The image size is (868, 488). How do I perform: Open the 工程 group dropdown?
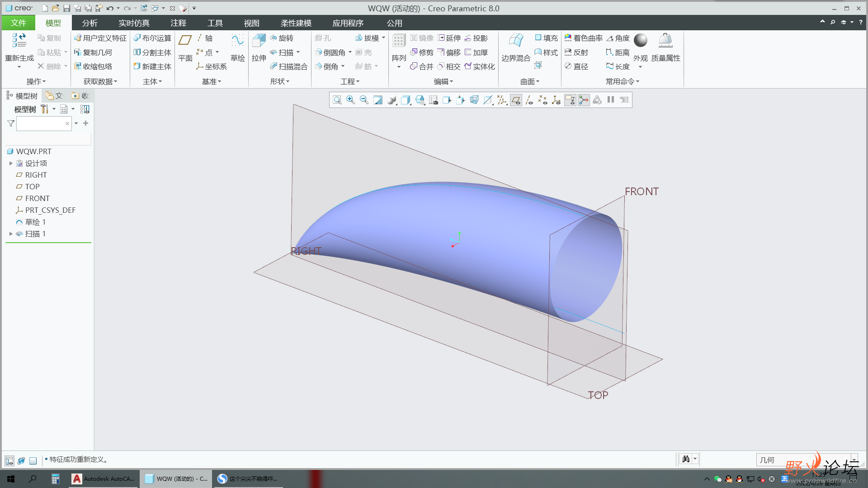coord(350,81)
